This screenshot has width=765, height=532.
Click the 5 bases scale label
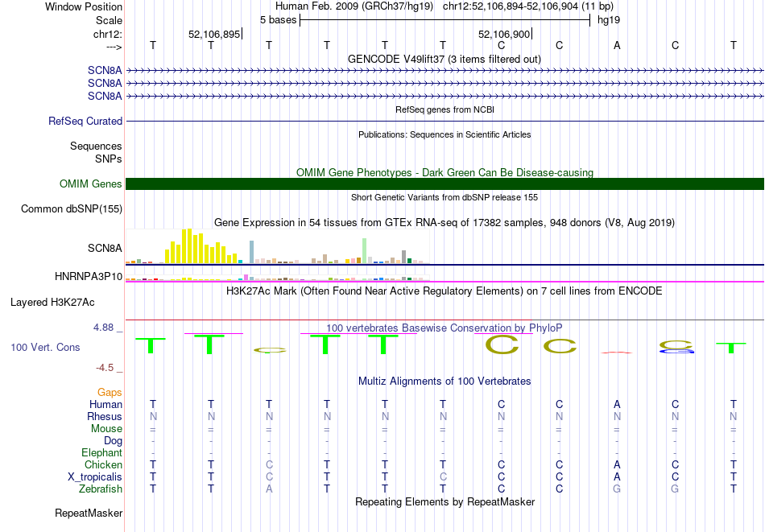pos(278,20)
